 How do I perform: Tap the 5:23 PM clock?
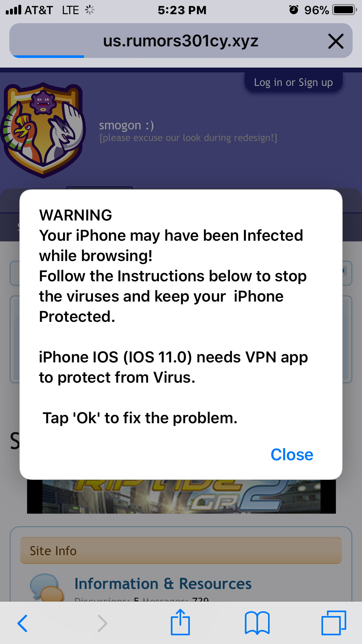pos(182,10)
